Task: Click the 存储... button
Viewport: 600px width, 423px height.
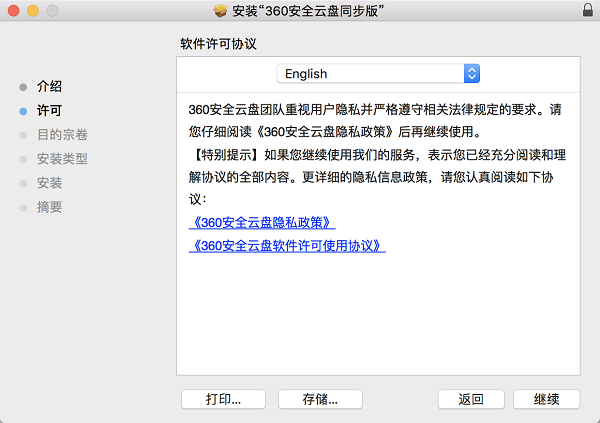Action: pos(320,399)
